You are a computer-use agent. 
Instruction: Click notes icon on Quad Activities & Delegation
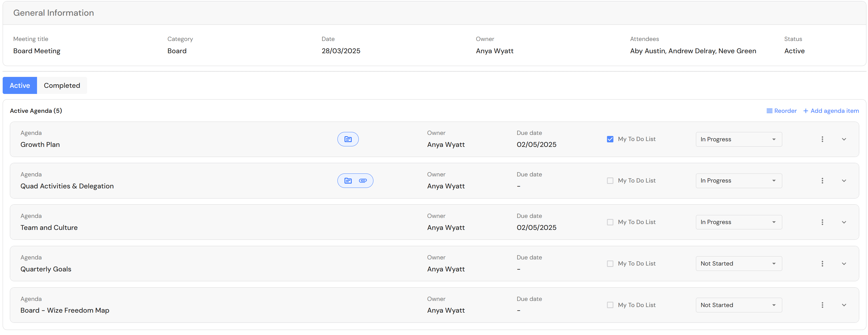coord(348,181)
